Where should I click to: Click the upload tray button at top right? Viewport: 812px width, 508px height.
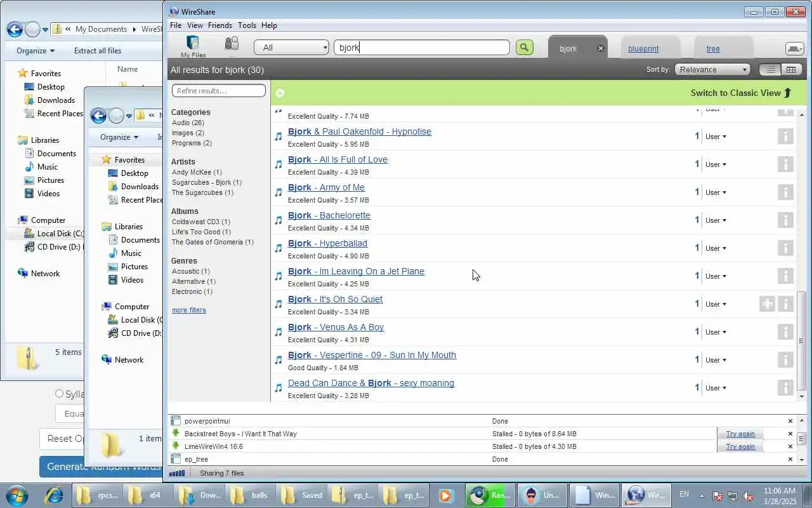[x=794, y=49]
